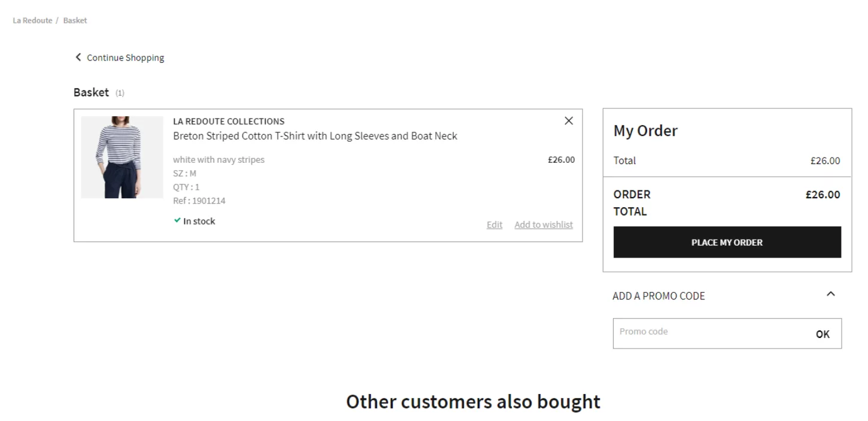Click the My Order heading
Viewport: 868px width, 421px height.
645,131
